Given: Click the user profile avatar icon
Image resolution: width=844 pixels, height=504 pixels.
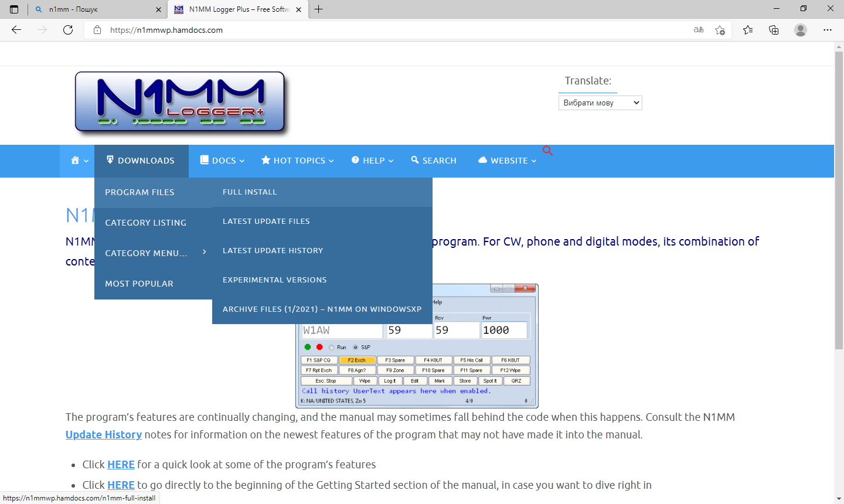Looking at the screenshot, I should 801,30.
